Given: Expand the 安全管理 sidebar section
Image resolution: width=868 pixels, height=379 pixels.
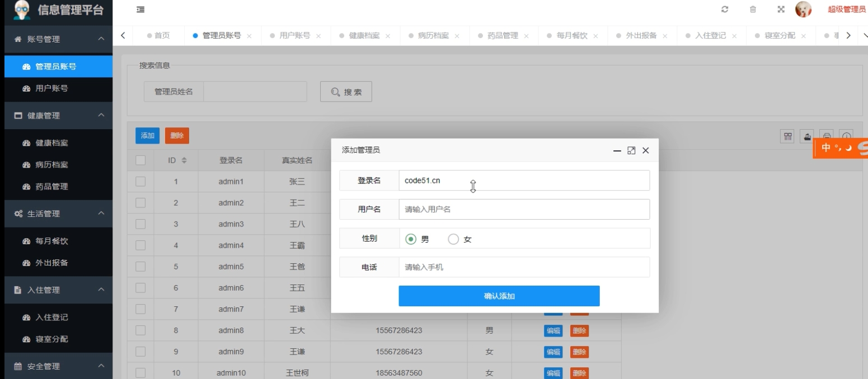Looking at the screenshot, I should point(58,366).
